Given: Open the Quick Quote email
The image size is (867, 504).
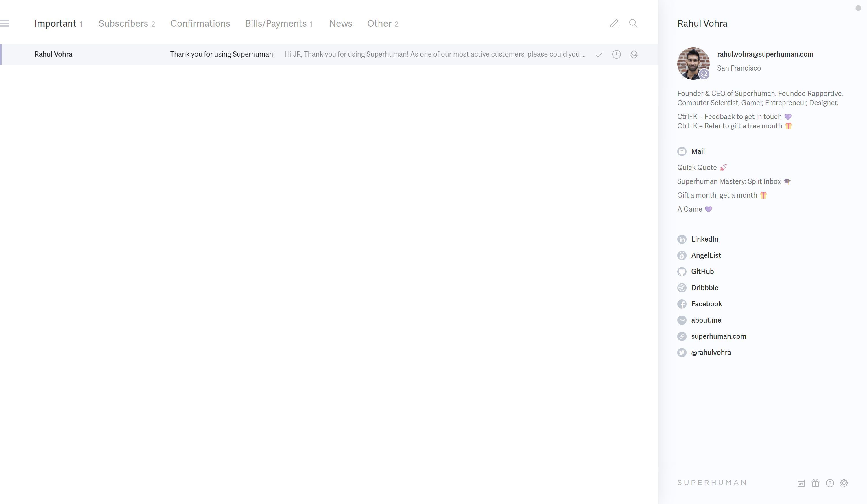Looking at the screenshot, I should click(702, 167).
